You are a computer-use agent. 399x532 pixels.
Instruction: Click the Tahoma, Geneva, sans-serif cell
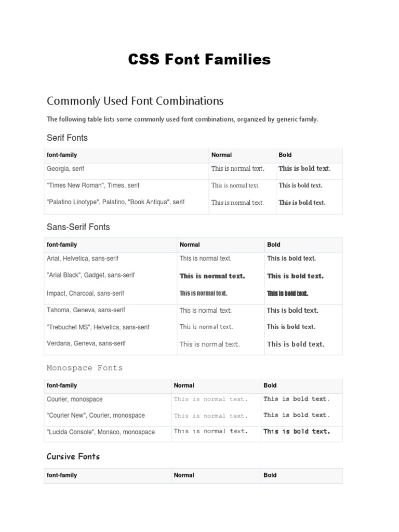(x=86, y=310)
